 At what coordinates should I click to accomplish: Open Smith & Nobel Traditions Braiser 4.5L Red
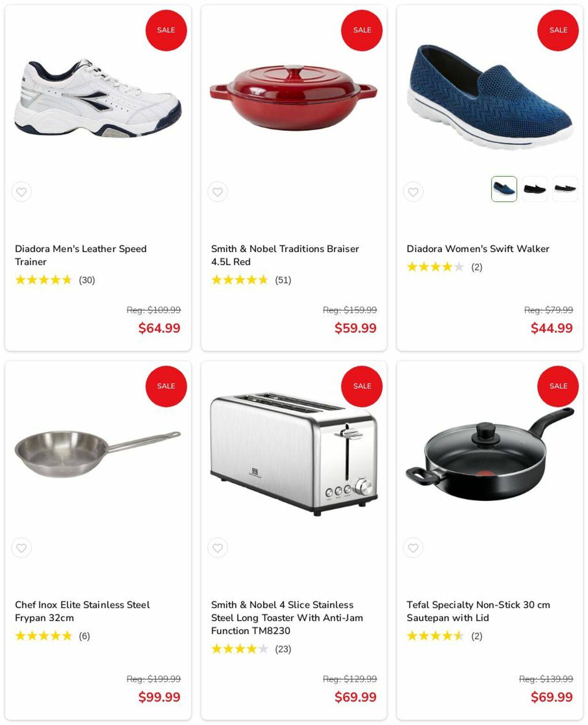click(x=285, y=255)
